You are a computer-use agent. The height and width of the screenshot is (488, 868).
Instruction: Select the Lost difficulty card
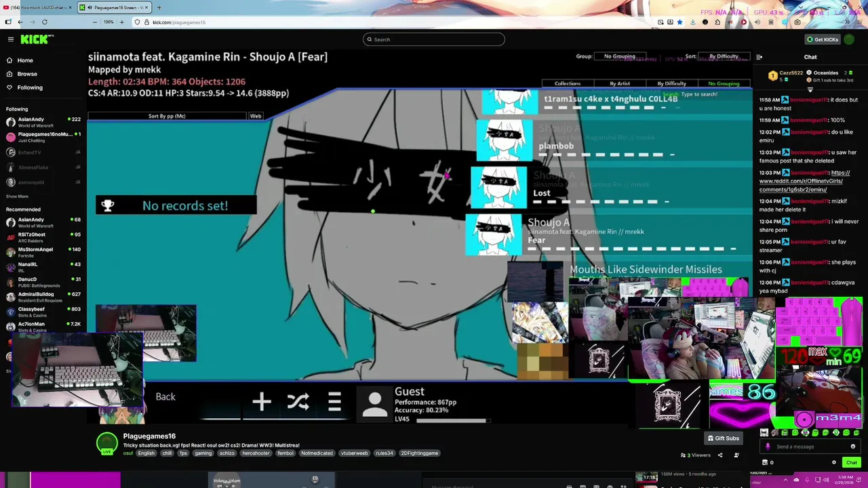pyautogui.click(x=610, y=188)
